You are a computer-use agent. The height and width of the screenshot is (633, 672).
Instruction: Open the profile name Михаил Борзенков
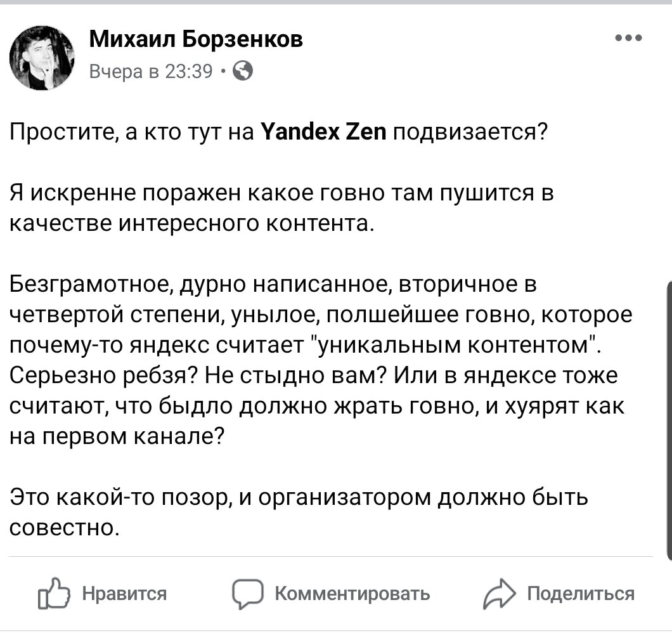tap(197, 39)
